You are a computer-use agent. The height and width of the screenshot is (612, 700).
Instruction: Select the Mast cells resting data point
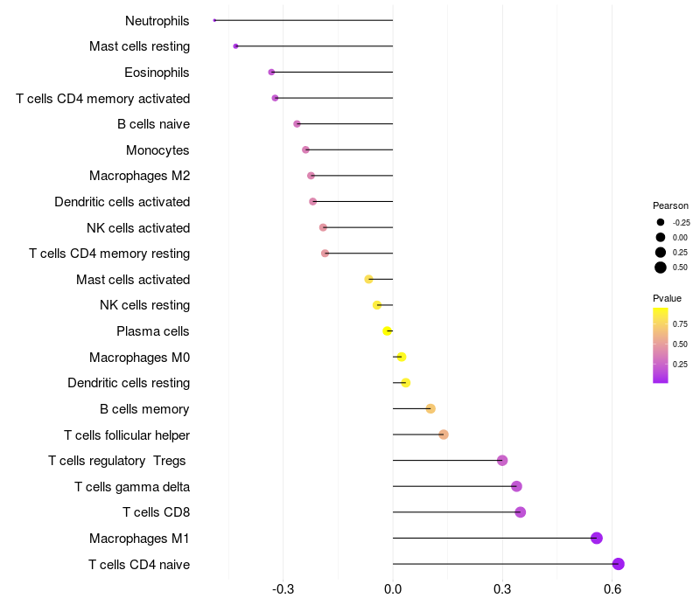(x=235, y=46)
